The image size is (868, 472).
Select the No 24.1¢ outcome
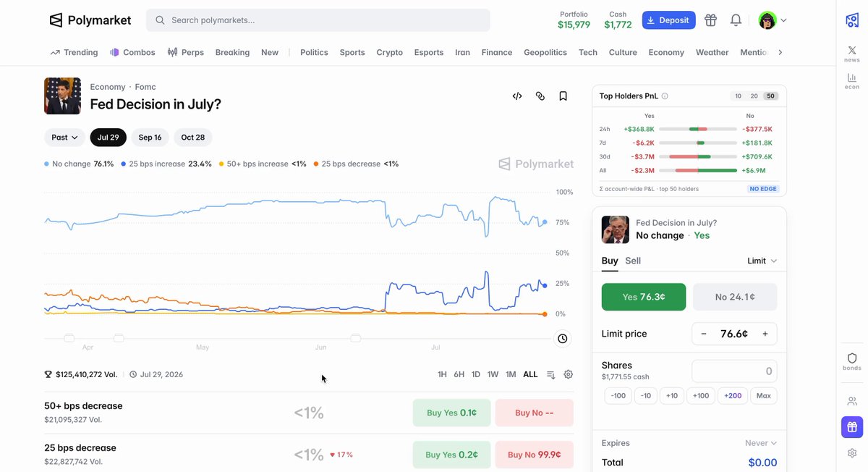point(735,297)
